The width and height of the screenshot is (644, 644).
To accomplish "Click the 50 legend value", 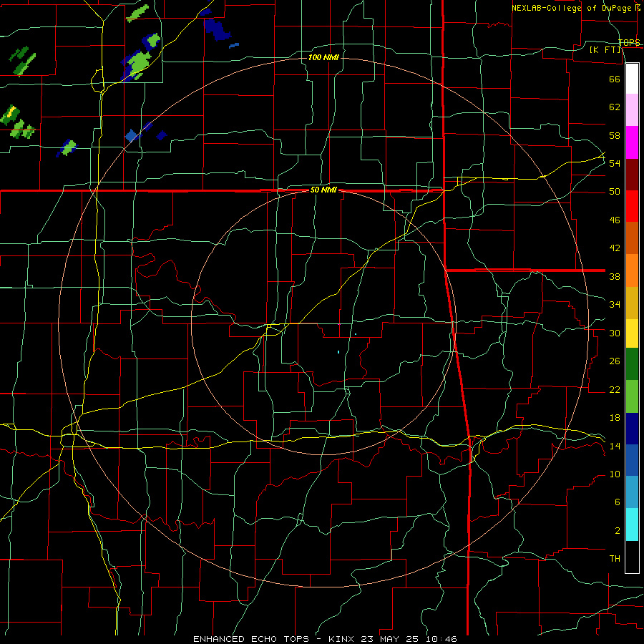I will point(615,191).
